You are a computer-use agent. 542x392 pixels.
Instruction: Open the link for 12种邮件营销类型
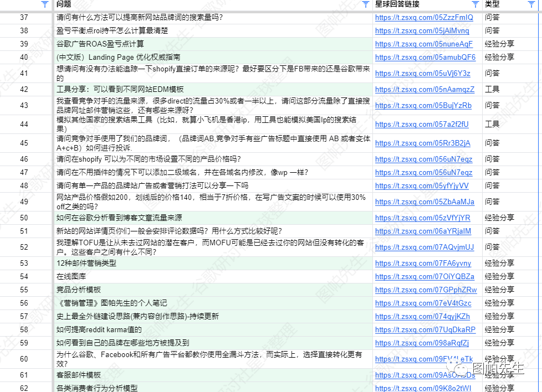423,263
